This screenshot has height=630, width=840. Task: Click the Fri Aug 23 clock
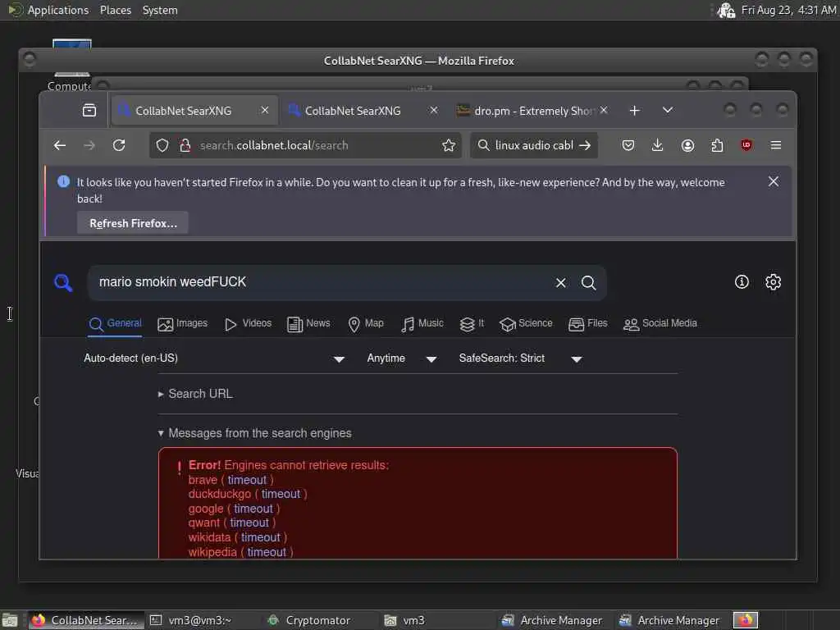coord(788,10)
